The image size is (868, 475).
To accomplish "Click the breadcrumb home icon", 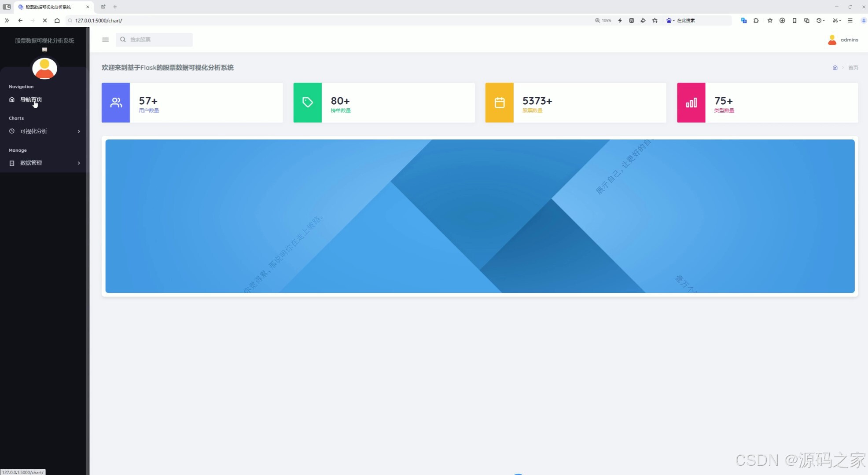I will (x=835, y=68).
